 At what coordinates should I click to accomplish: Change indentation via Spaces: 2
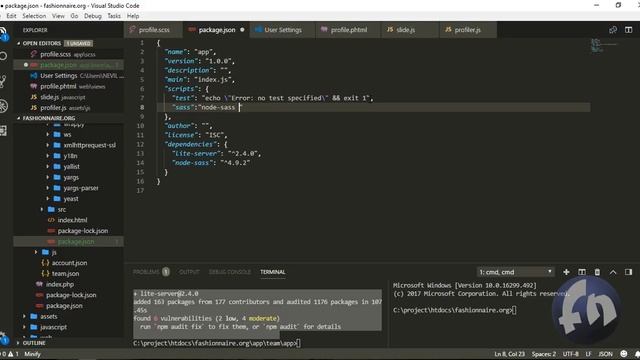tap(544, 354)
